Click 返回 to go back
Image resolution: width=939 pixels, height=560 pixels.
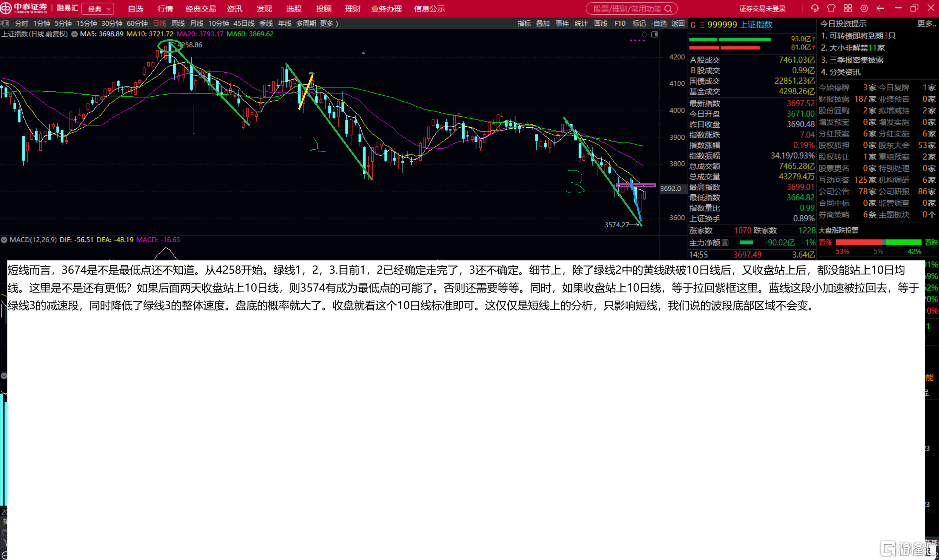click(x=678, y=23)
